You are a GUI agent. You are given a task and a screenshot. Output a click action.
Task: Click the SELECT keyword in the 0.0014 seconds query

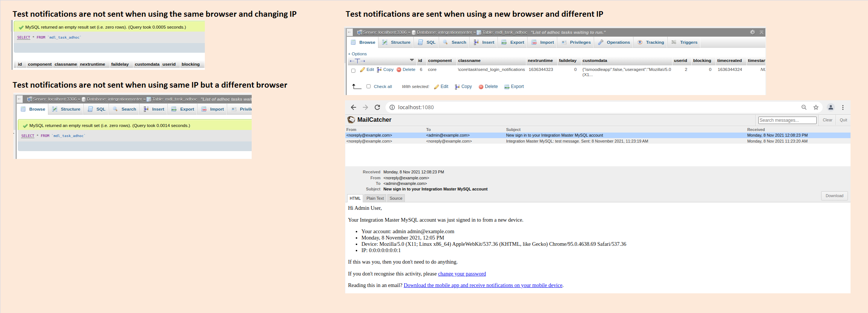tap(28, 136)
